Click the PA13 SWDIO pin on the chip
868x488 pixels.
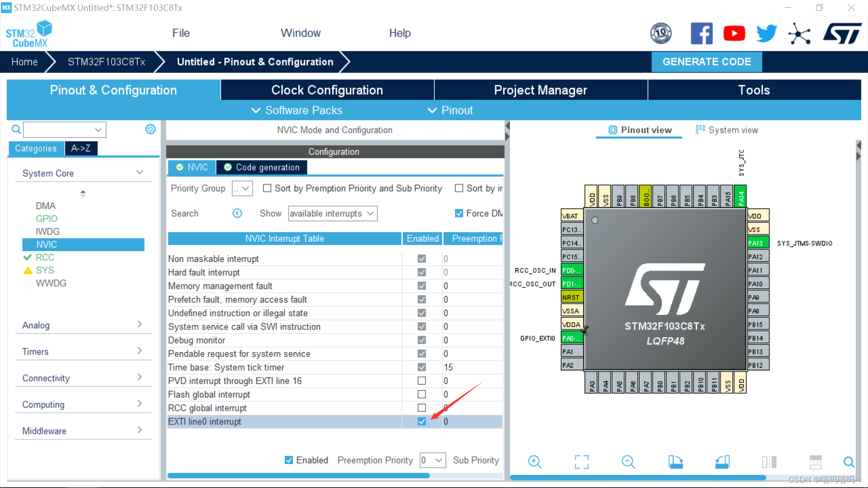[x=758, y=243]
